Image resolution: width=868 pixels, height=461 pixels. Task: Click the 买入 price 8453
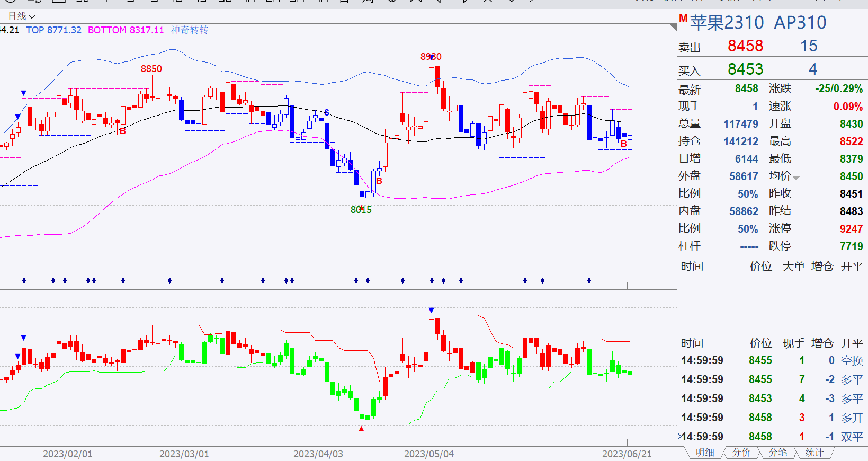tap(745, 69)
